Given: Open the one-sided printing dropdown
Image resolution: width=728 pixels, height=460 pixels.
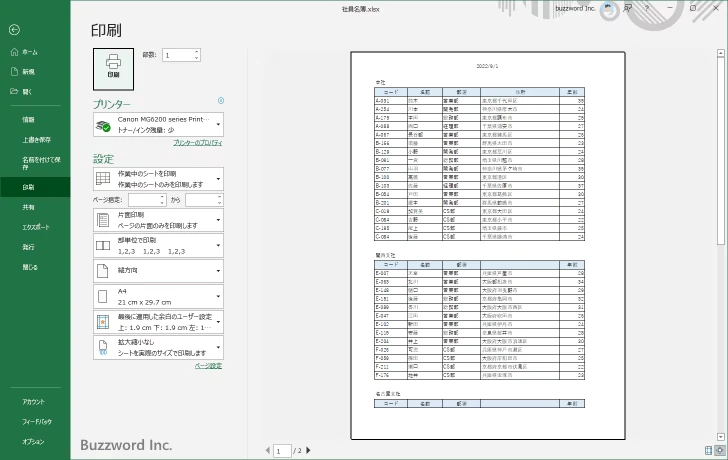Looking at the screenshot, I should [158, 220].
